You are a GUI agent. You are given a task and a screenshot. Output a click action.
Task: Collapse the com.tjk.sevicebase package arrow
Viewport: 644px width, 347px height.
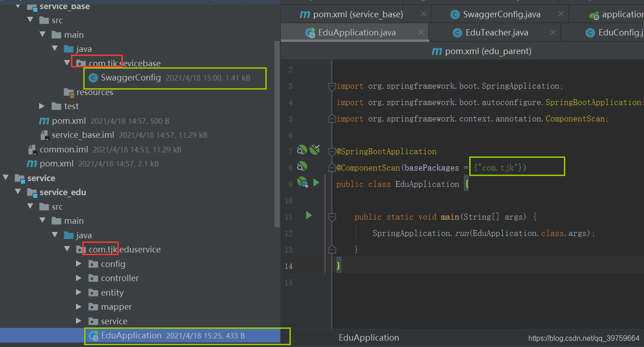click(67, 63)
